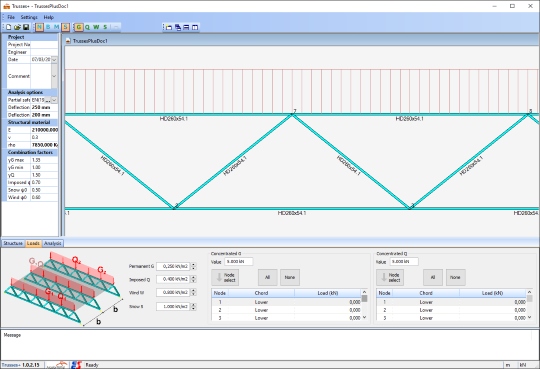The height and width of the screenshot is (369, 540).
Task: Click the New document icon
Action: (9, 27)
